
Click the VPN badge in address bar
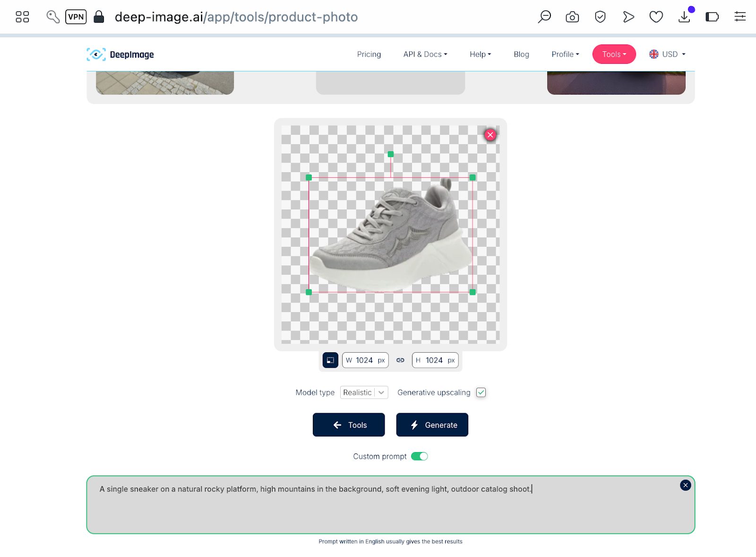click(x=76, y=17)
